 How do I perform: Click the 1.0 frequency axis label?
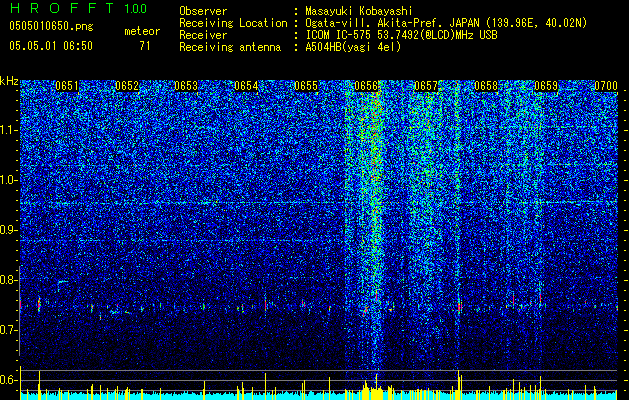8,180
